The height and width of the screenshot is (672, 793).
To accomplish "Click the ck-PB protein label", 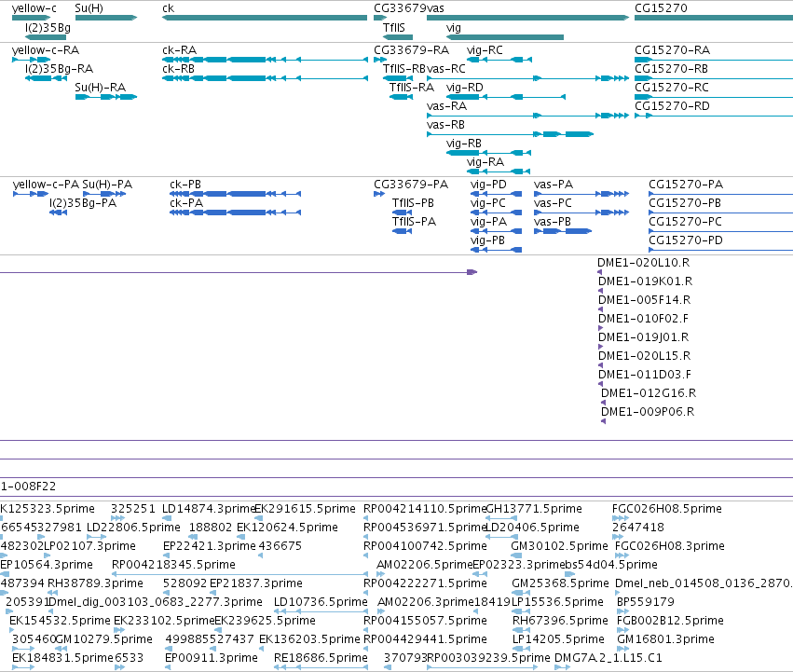I will coord(185,185).
